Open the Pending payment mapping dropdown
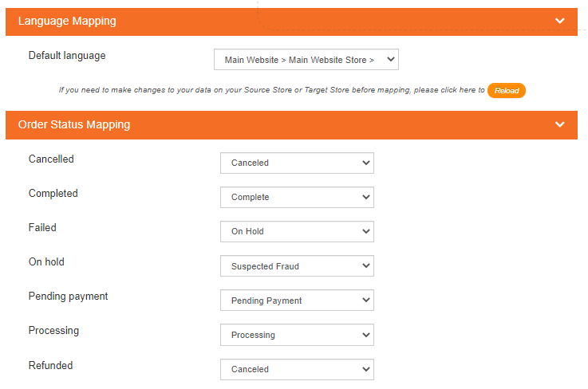 297,301
